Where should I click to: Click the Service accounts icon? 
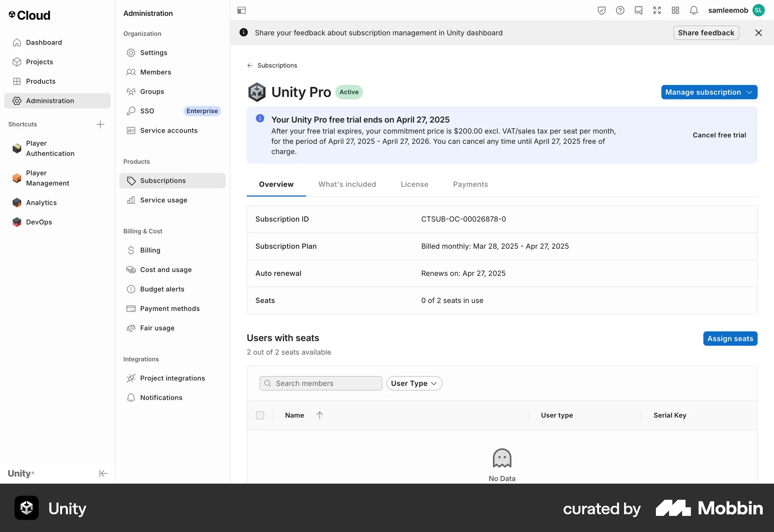[x=131, y=130]
